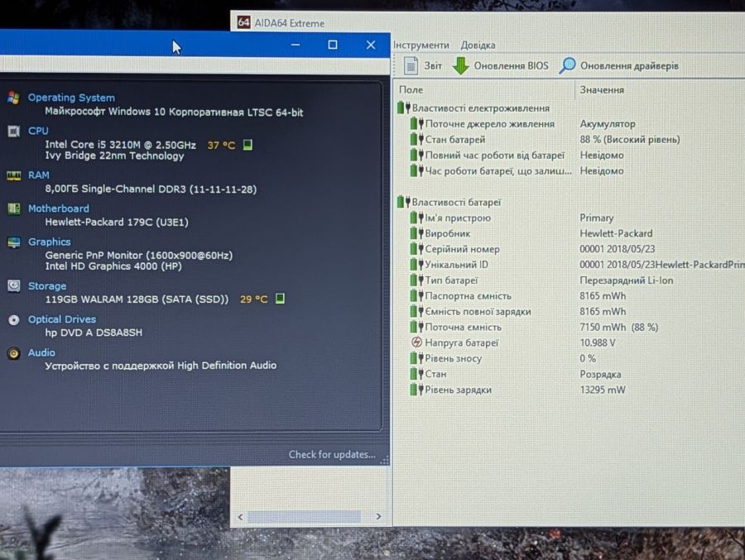Click the Intel Core i5 3210M text
745x560 pixels.
click(x=120, y=145)
